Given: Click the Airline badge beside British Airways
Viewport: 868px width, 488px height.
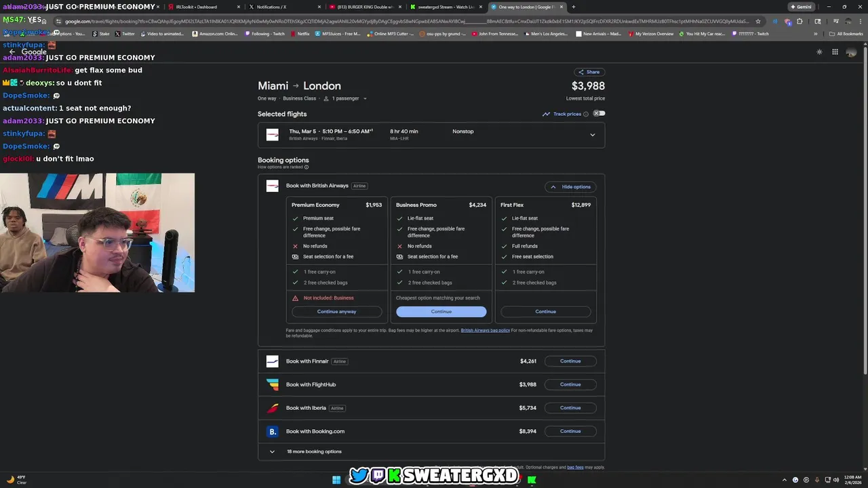Looking at the screenshot, I should 359,186.
